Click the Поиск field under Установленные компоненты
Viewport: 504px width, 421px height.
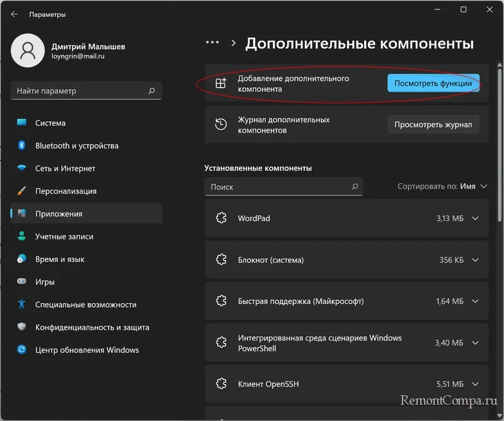coord(283,186)
